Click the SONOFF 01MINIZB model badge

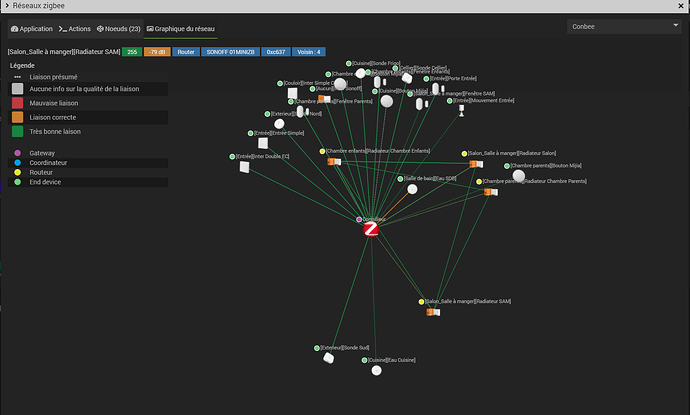231,52
